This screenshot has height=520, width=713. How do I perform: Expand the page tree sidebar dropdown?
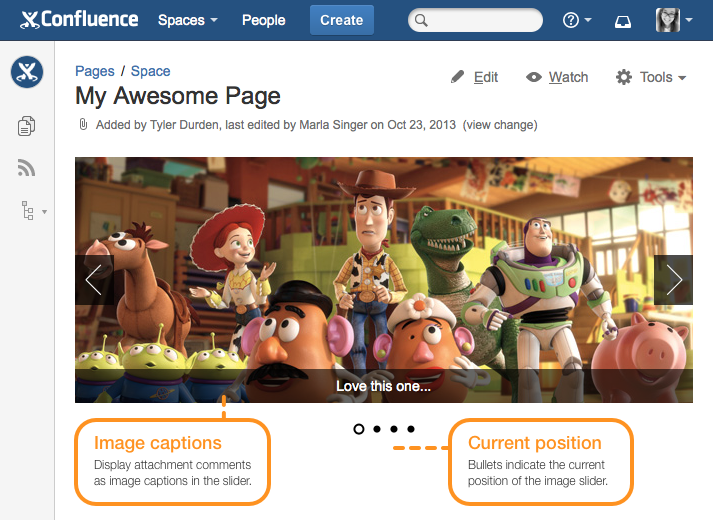[34, 211]
